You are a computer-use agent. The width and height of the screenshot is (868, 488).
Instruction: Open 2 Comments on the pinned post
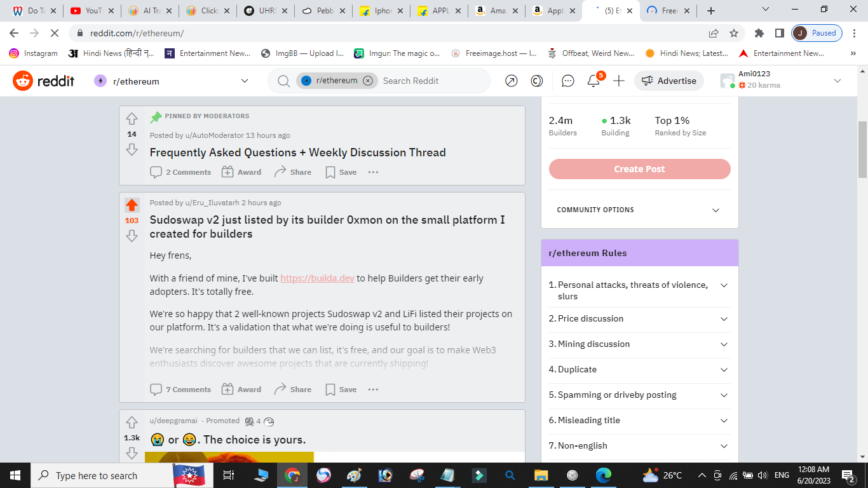[180, 172]
